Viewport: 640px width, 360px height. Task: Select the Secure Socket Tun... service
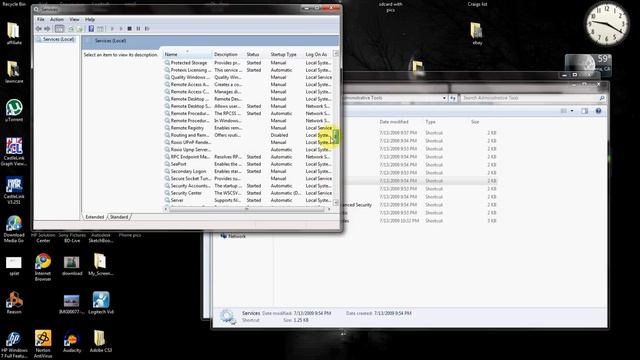[248, 178]
